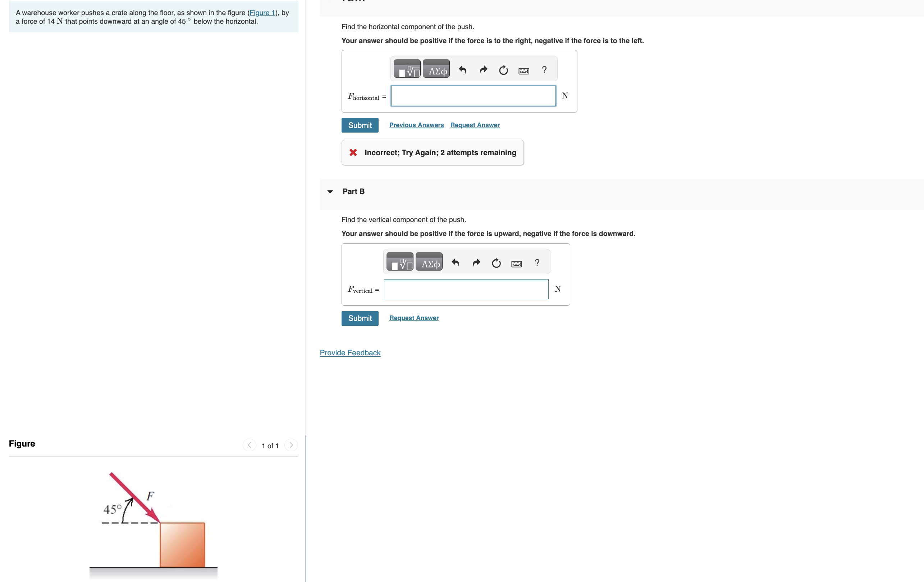924x582 pixels.
Task: Submit the Part A answer
Action: (360, 125)
